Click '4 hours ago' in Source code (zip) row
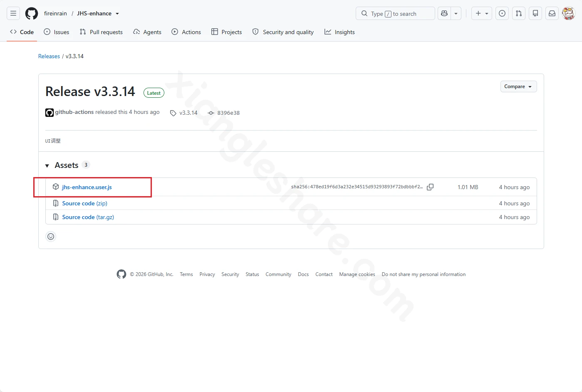Viewport: 582px width, 392px height. [x=515, y=203]
